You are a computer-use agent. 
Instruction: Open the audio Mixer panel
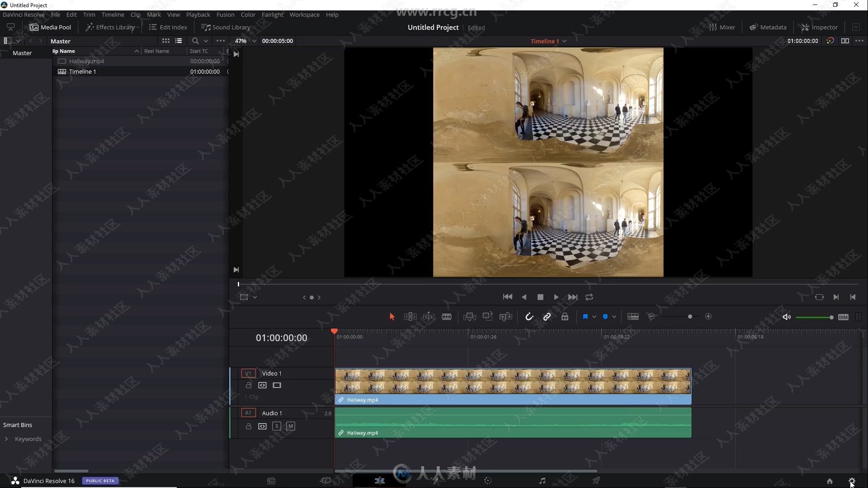click(722, 27)
